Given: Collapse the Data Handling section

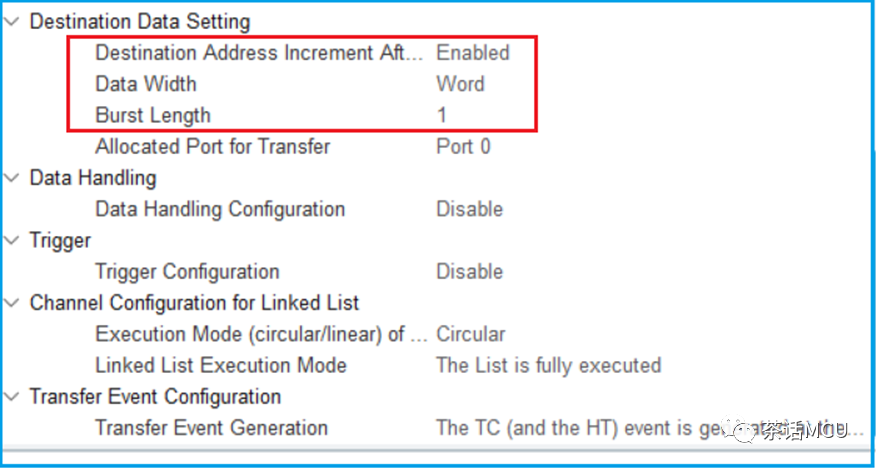Looking at the screenshot, I should pyautogui.click(x=11, y=178).
